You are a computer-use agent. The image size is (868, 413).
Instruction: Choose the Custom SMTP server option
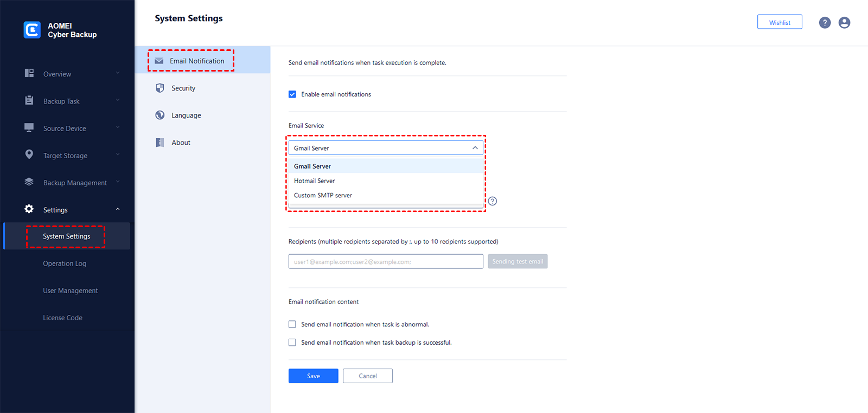[x=323, y=196]
